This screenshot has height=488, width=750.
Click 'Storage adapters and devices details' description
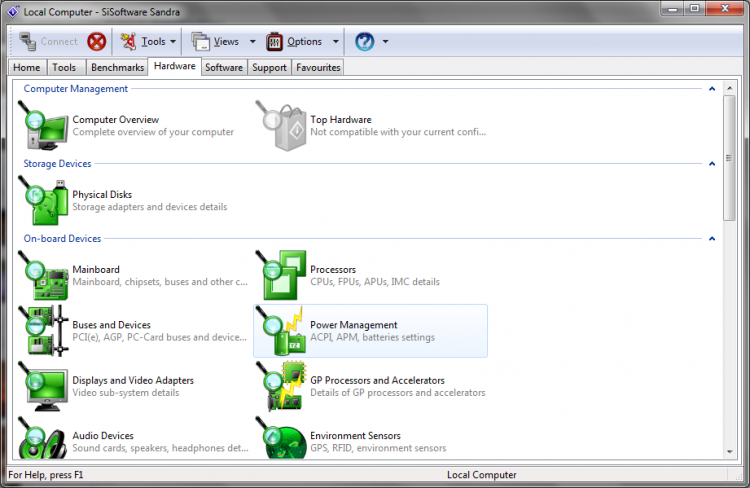150,207
